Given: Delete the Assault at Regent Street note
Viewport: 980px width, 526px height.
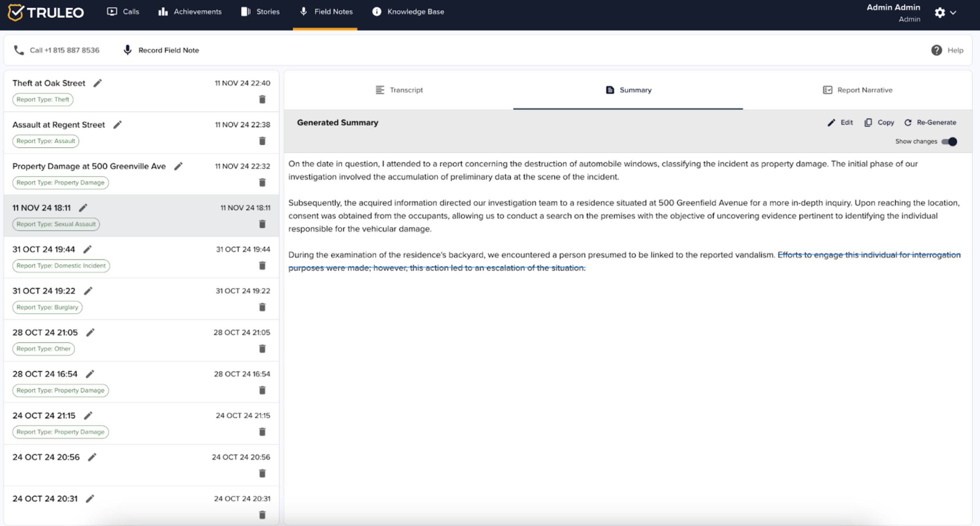Looking at the screenshot, I should (262, 141).
